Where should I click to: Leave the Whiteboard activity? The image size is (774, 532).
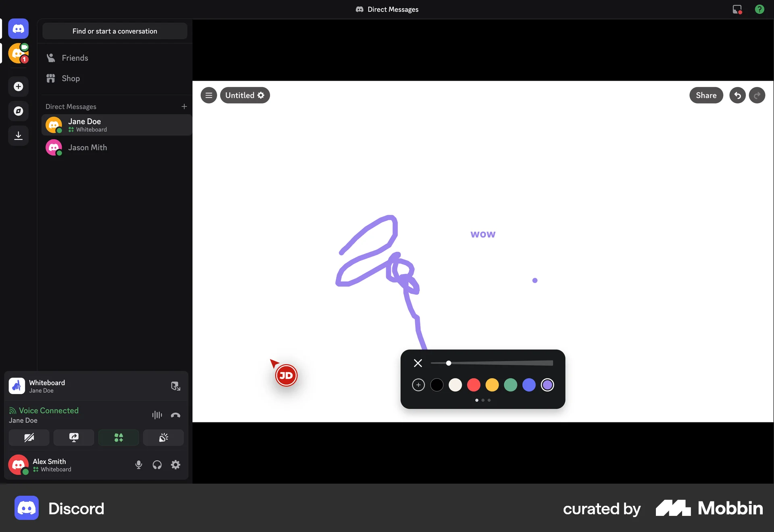175,386
